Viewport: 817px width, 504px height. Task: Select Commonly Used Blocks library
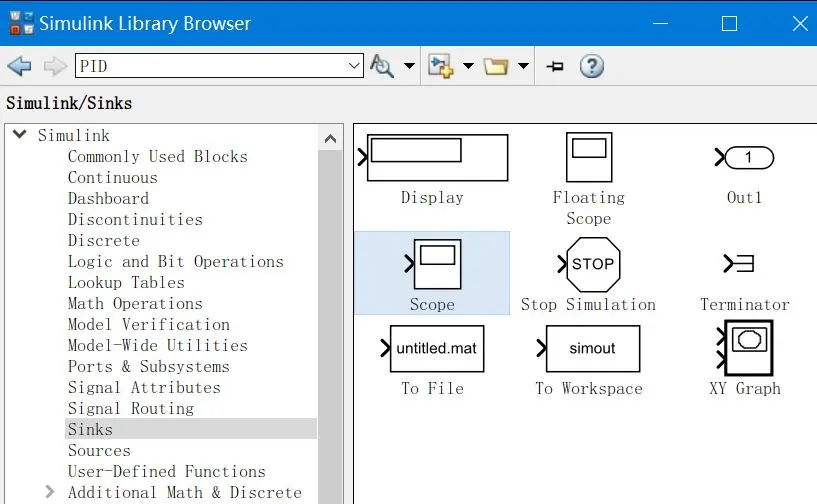[158, 156]
